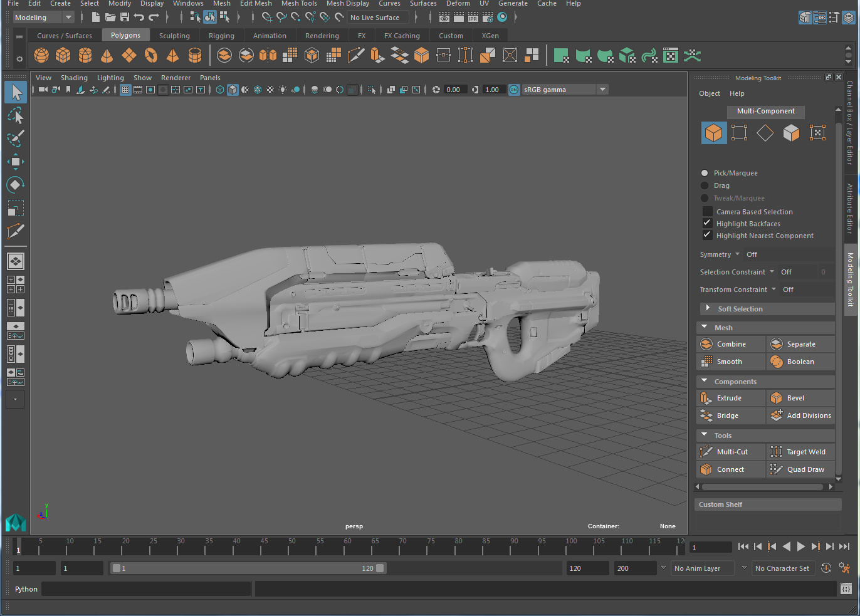The width and height of the screenshot is (860, 616).
Task: Click the Boolean button
Action: tap(800, 362)
